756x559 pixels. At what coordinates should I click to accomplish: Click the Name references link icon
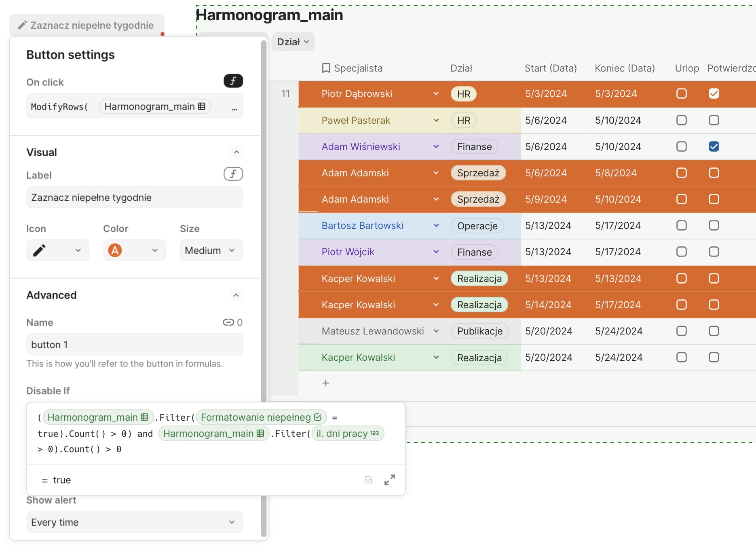228,322
